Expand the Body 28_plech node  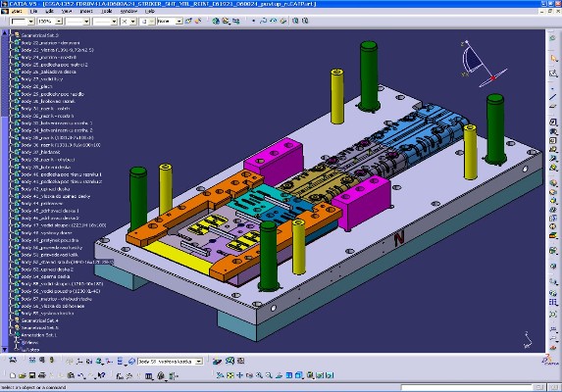pos(11,86)
